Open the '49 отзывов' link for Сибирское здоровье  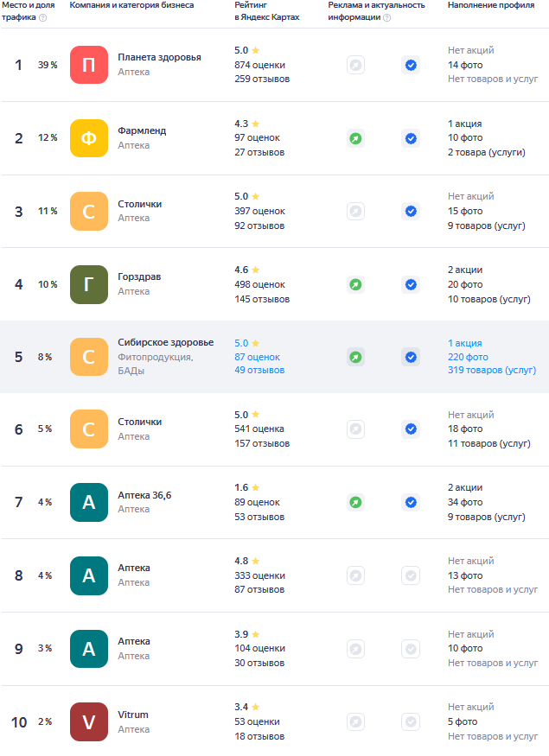pos(259,371)
